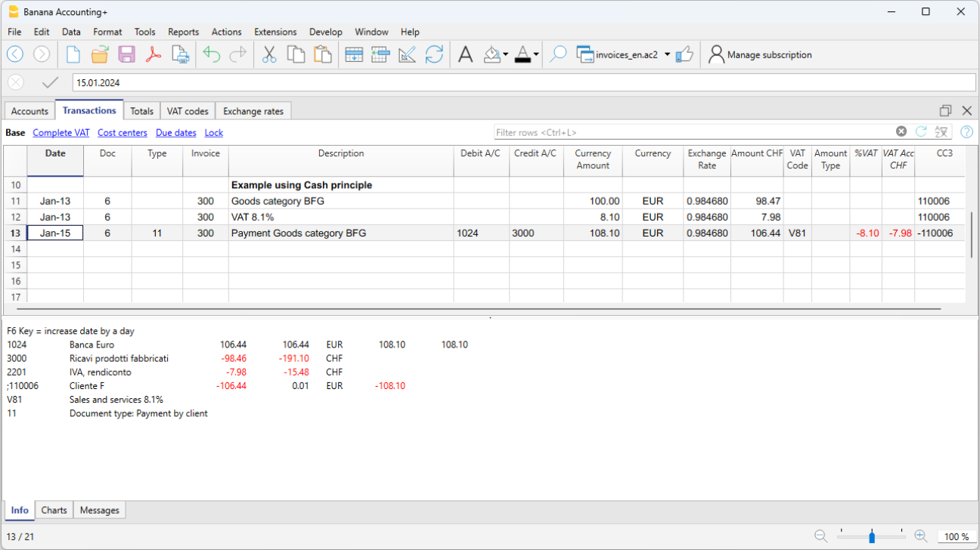Click the Undo arrow icon
The image size is (980, 550).
coord(212,54)
